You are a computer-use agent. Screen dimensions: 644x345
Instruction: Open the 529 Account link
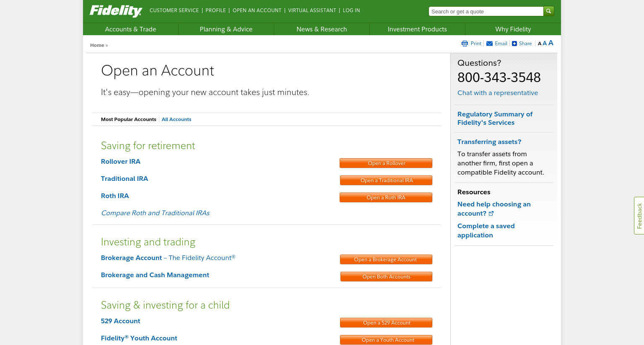tap(121, 321)
